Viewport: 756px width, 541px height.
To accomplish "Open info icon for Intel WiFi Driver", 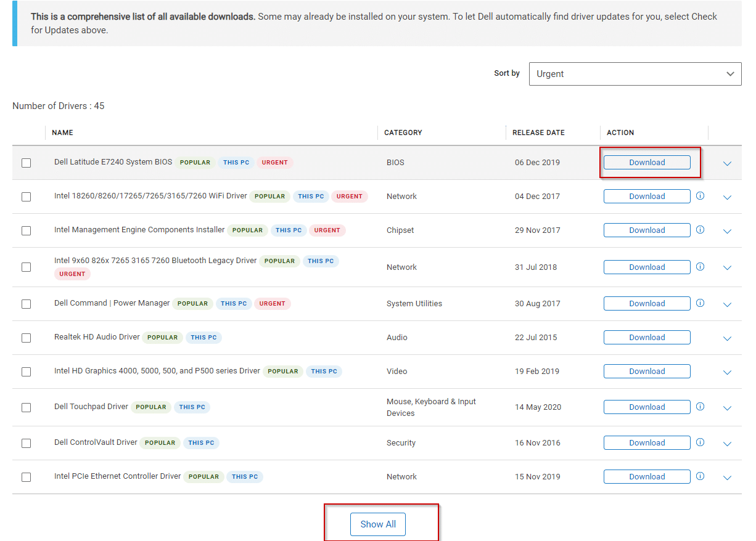I will coord(700,196).
